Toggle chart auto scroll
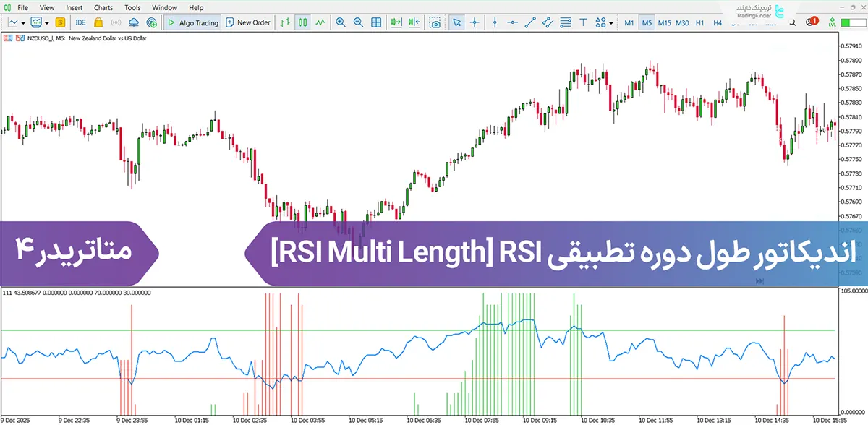The height and width of the screenshot is (425, 868). [395, 22]
